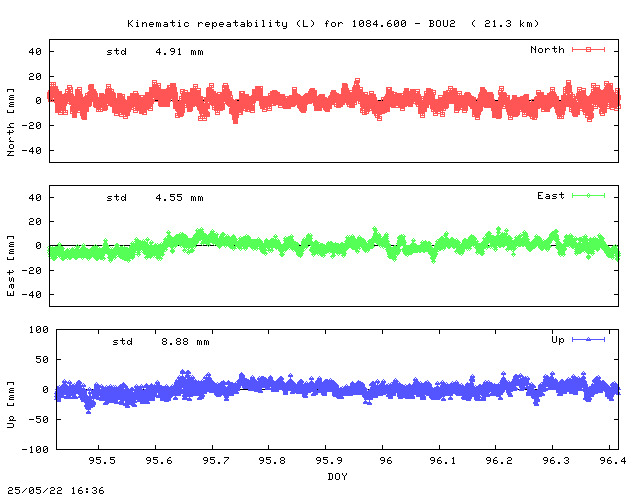
Task: Click x-axis tick label 96.3
Action: tap(556, 460)
